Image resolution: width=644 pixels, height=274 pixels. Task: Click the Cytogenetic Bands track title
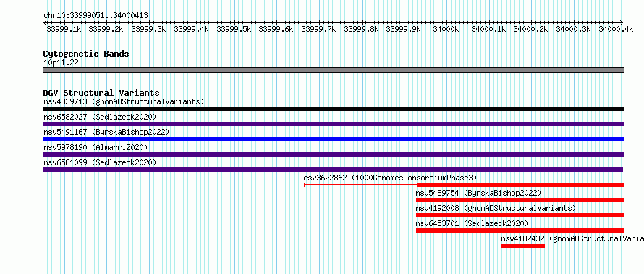86,54
